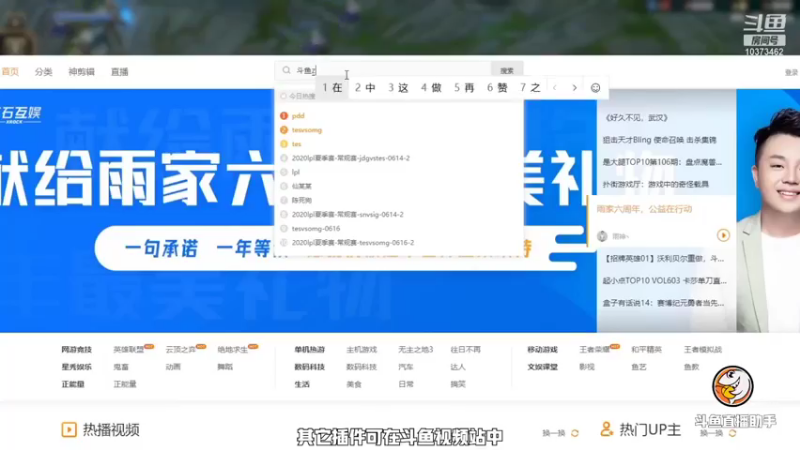
Task: Click refresh icon next to 热播视频 换一换
Action: (x=575, y=433)
